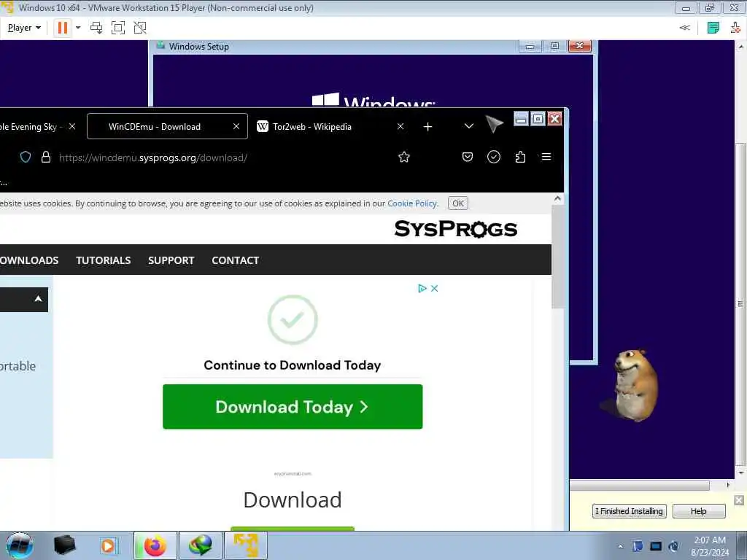Open the Downloads navigation item

point(29,260)
